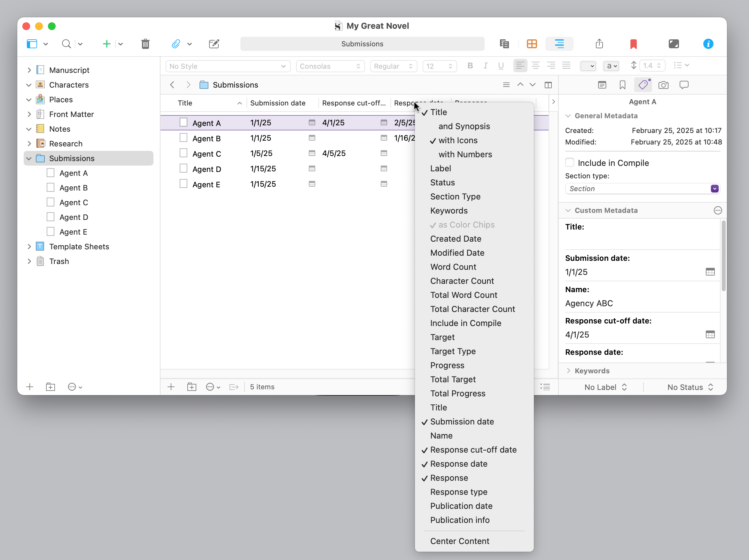Open the Compose mode icon
This screenshot has width=749, height=560.
click(674, 44)
